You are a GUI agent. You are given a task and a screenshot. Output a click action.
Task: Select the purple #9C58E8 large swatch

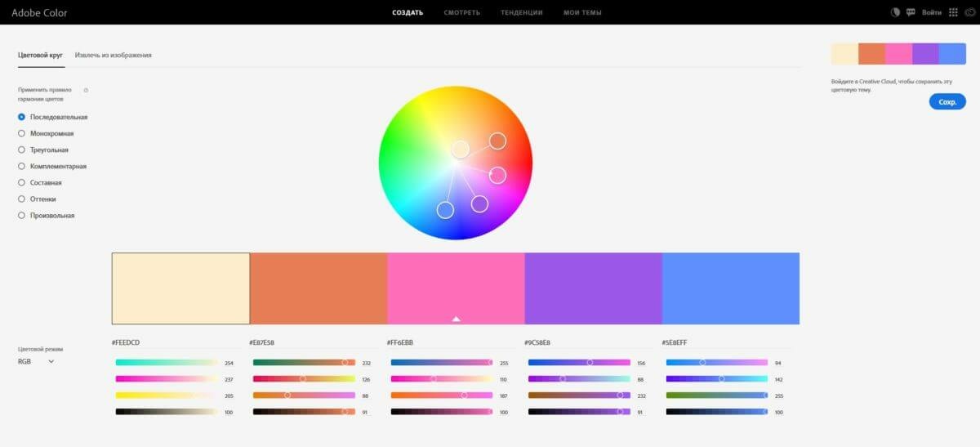pyautogui.click(x=593, y=288)
